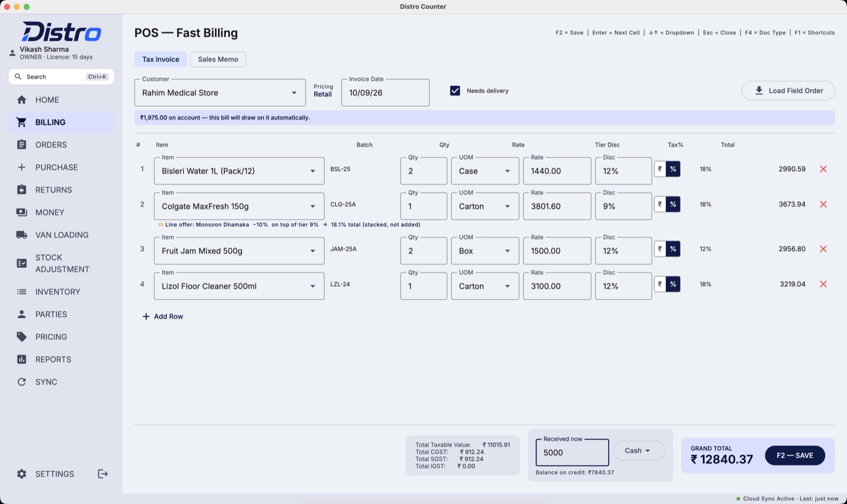Select percent discount for Lizol row

673,284
